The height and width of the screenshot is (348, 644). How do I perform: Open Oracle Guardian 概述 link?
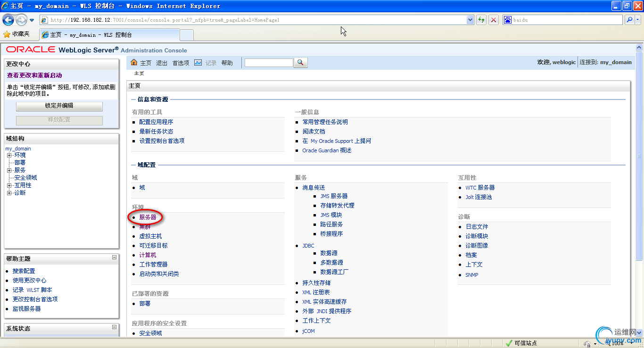[327, 150]
